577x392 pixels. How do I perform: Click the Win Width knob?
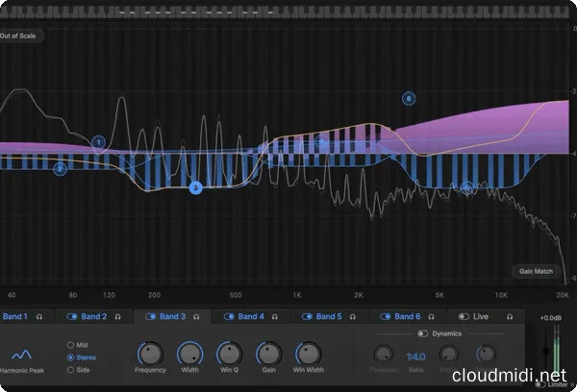click(309, 354)
